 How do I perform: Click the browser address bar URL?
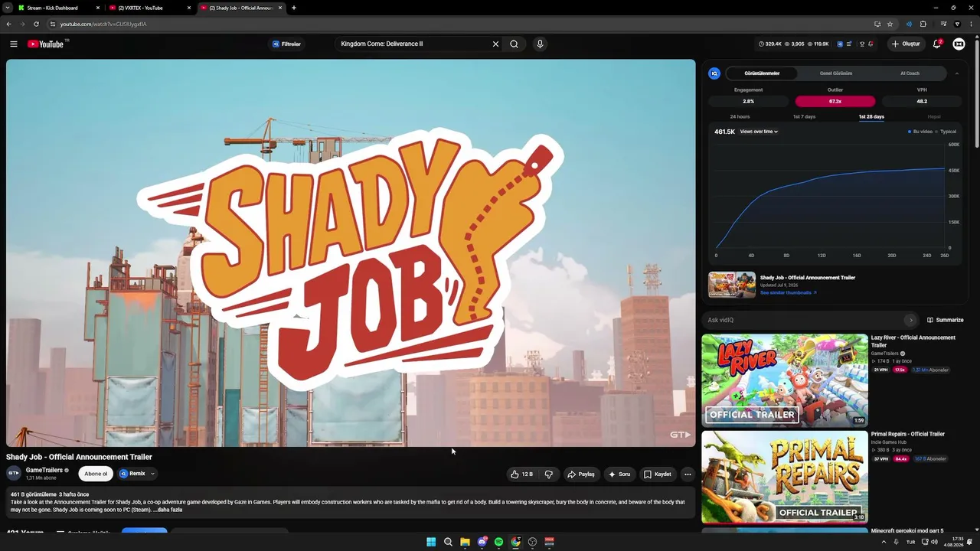click(103, 24)
